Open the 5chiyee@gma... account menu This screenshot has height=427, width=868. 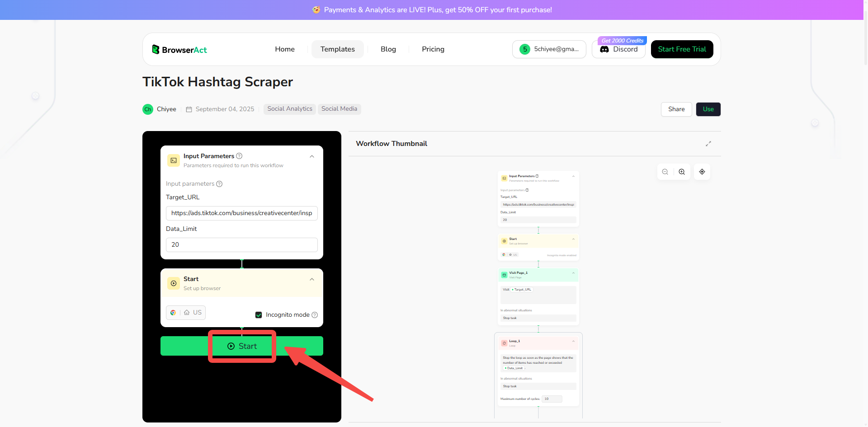click(549, 49)
